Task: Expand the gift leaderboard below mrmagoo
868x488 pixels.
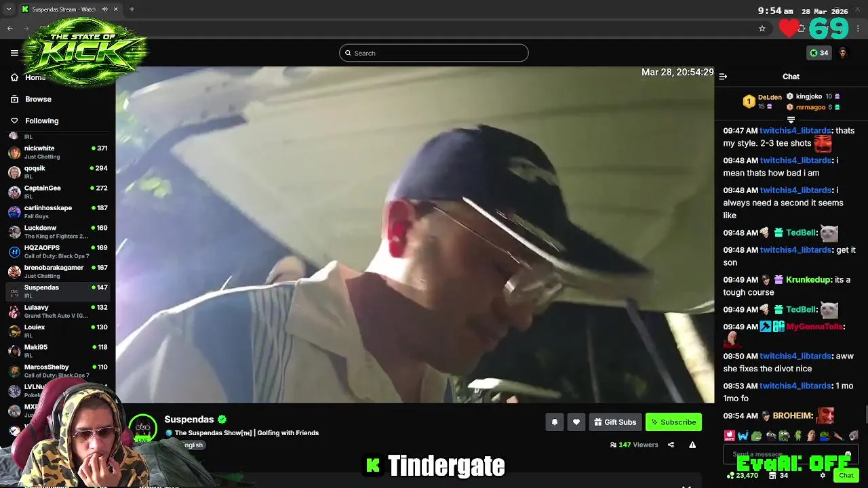Action: pos(791,120)
